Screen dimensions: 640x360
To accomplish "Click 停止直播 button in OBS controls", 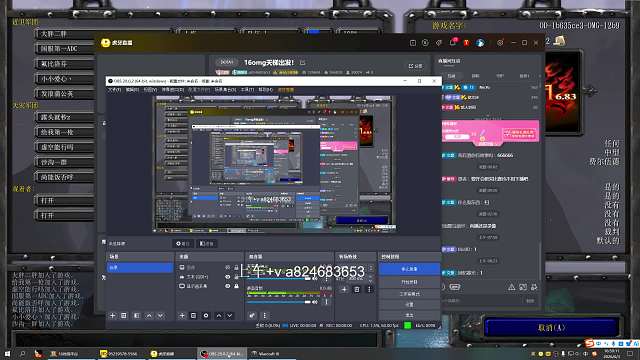I will pos(409,269).
